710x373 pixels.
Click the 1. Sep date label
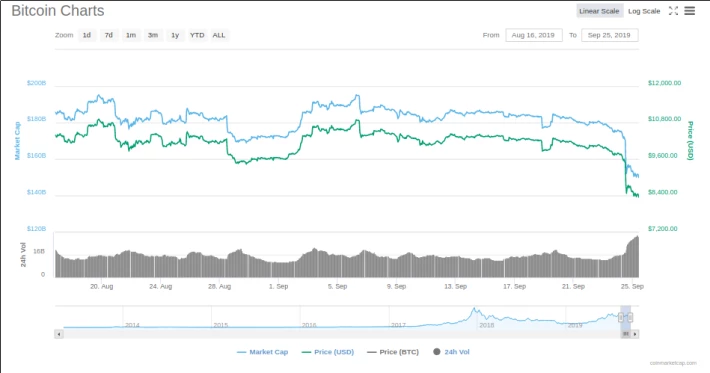pyautogui.click(x=278, y=286)
